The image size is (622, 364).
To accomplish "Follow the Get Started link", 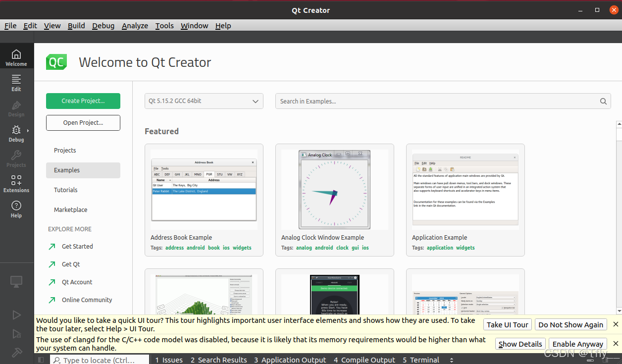I will click(x=77, y=246).
